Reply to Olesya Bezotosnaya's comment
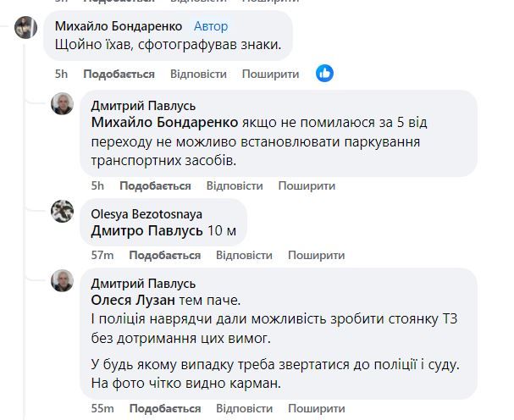The image size is (514, 420). pos(244,255)
